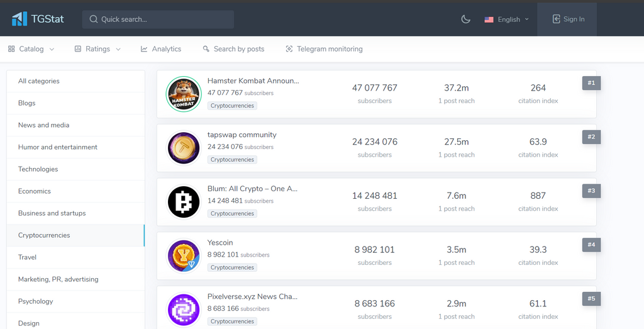Viewport: 644px width, 329px height.
Task: Click the Catalog grid icon
Action: point(11,49)
